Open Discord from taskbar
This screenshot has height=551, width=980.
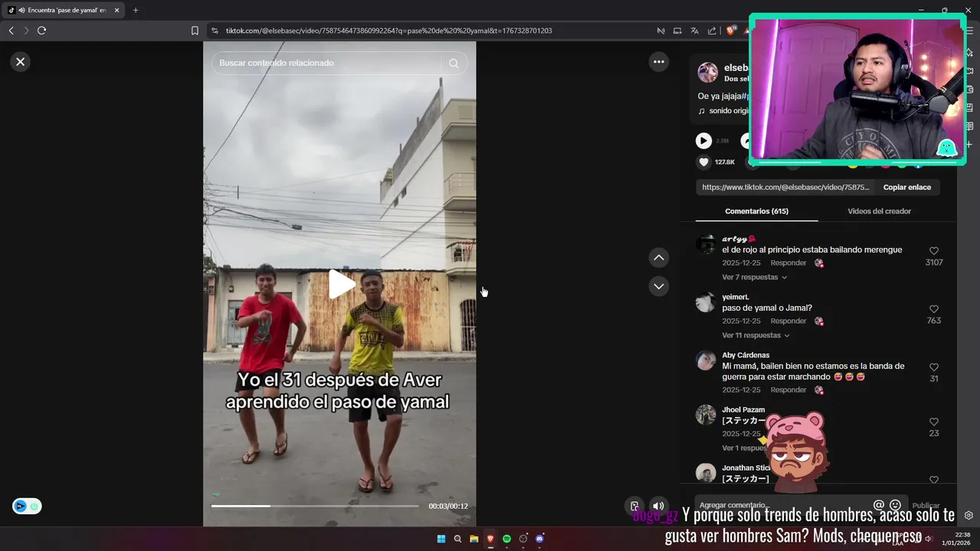[540, 539]
